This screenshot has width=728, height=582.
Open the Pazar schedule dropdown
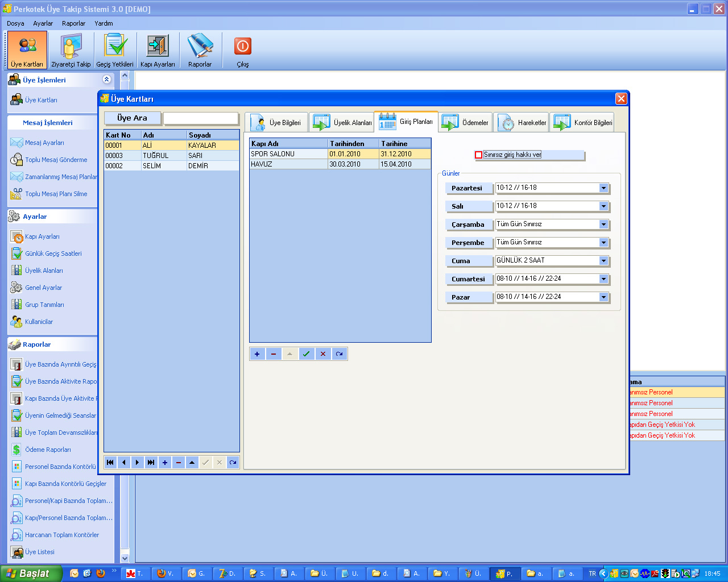pyautogui.click(x=603, y=297)
